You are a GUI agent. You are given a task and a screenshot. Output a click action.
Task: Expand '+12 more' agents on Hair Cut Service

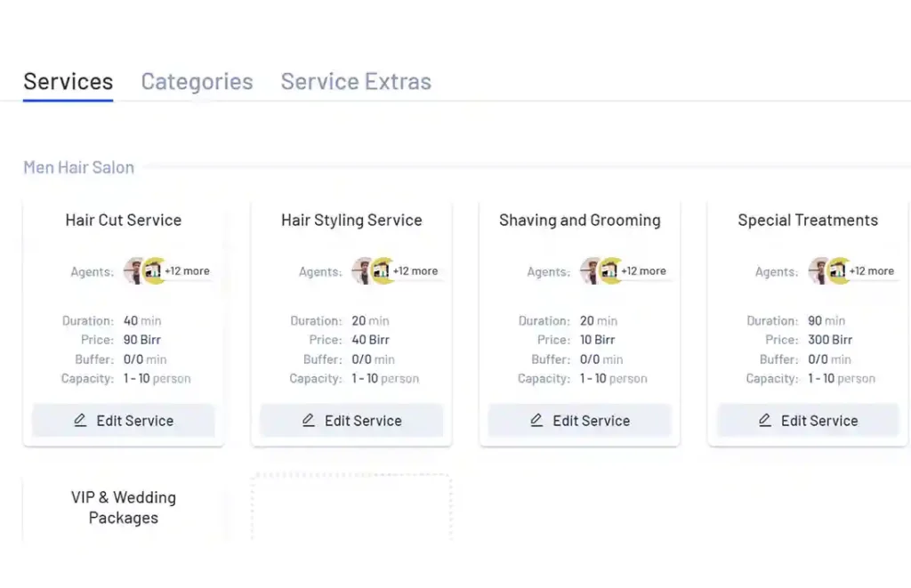188,271
